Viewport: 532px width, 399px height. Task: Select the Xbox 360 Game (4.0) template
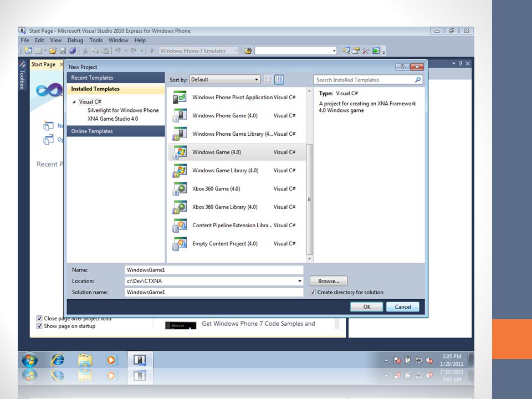pos(237,188)
